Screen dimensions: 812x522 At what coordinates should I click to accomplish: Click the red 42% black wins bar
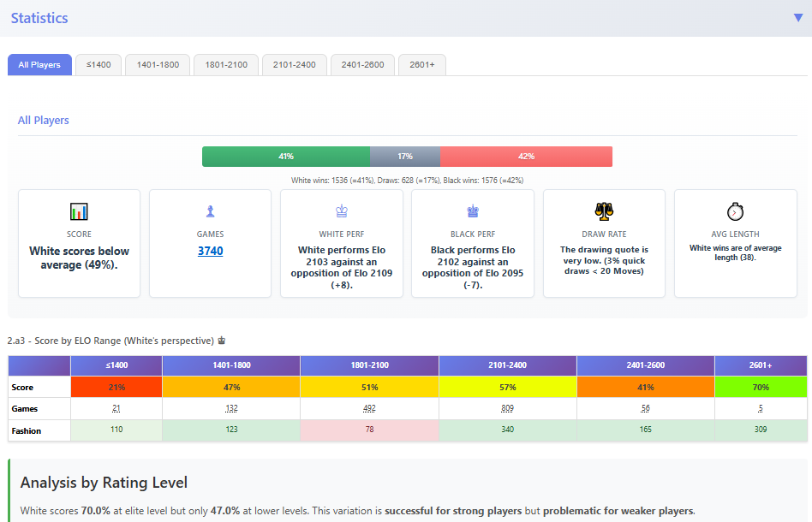point(526,157)
